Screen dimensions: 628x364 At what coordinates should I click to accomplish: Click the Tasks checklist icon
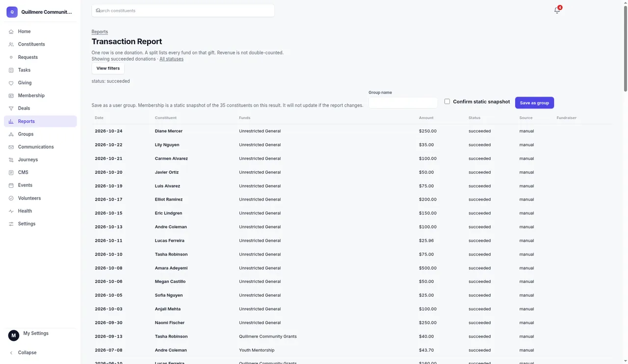11,70
